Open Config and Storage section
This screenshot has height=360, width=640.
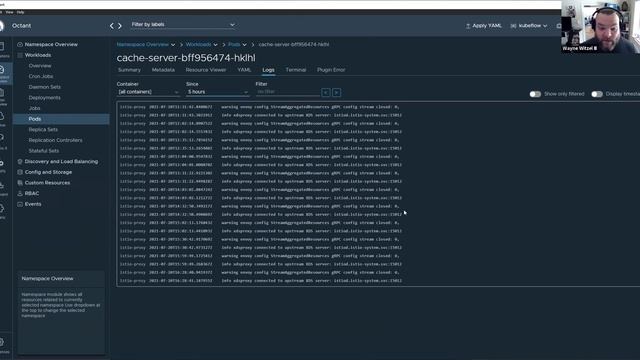pos(48,172)
